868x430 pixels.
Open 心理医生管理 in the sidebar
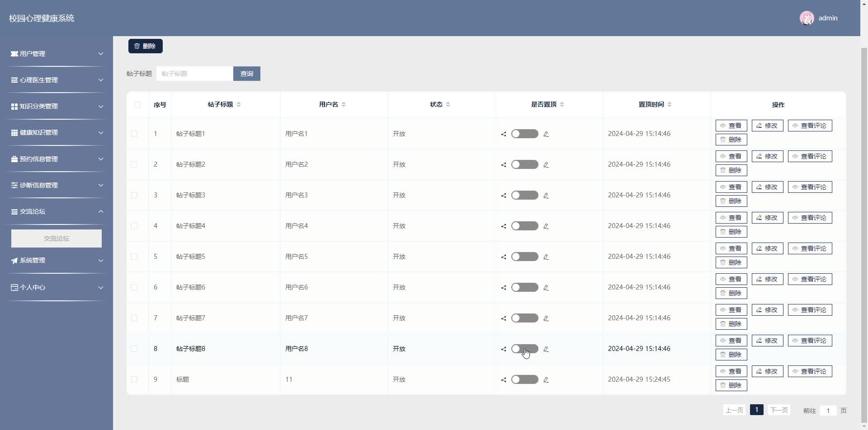tap(57, 80)
